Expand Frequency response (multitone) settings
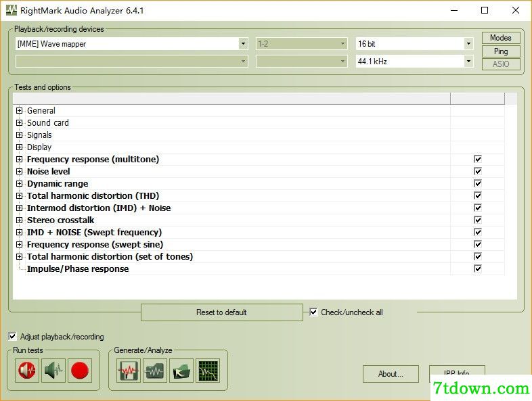Screen dimensions: 532x401 click(x=20, y=160)
